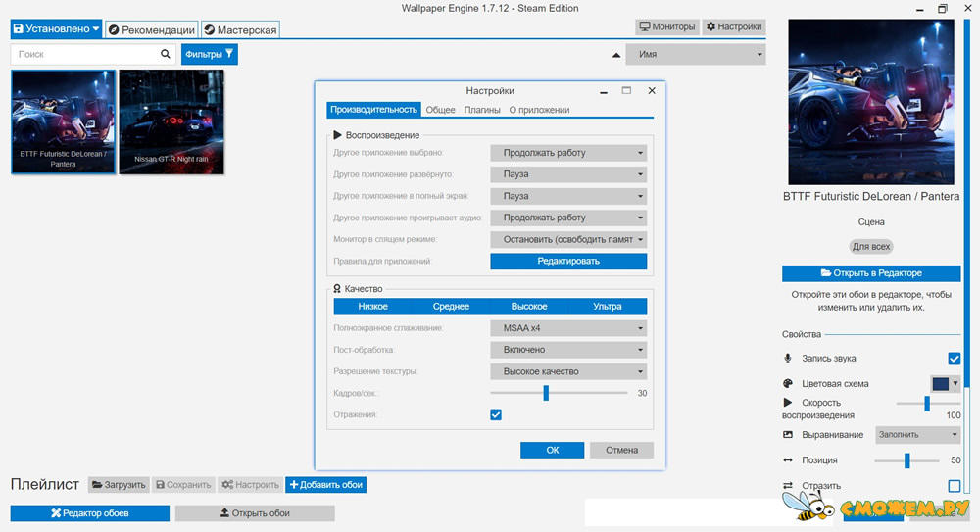Select the Низкое quality preset
980x532 pixels.
click(x=372, y=307)
